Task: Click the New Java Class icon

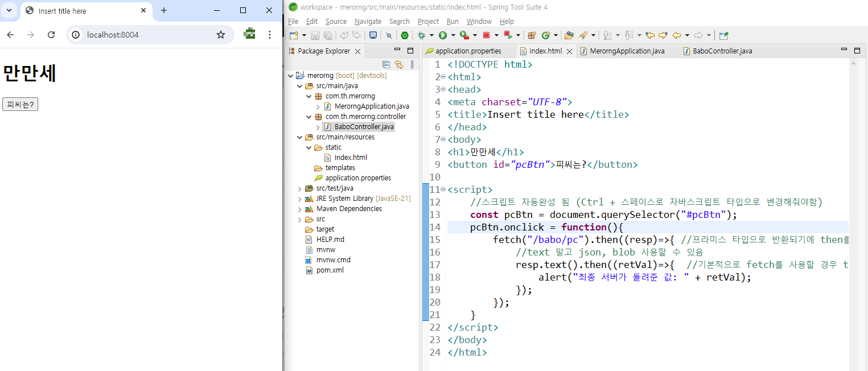Action: pyautogui.click(x=546, y=35)
